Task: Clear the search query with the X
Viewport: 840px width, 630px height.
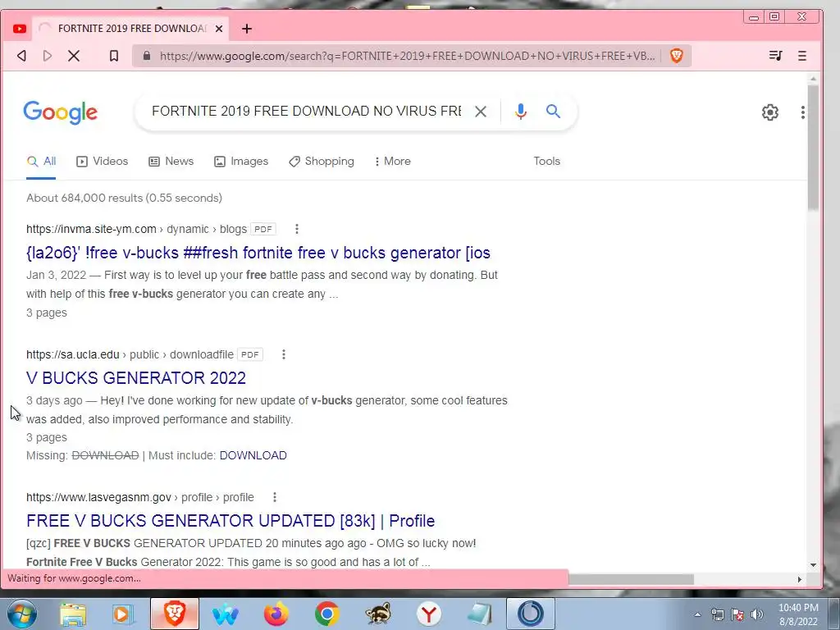Action: pyautogui.click(x=481, y=112)
